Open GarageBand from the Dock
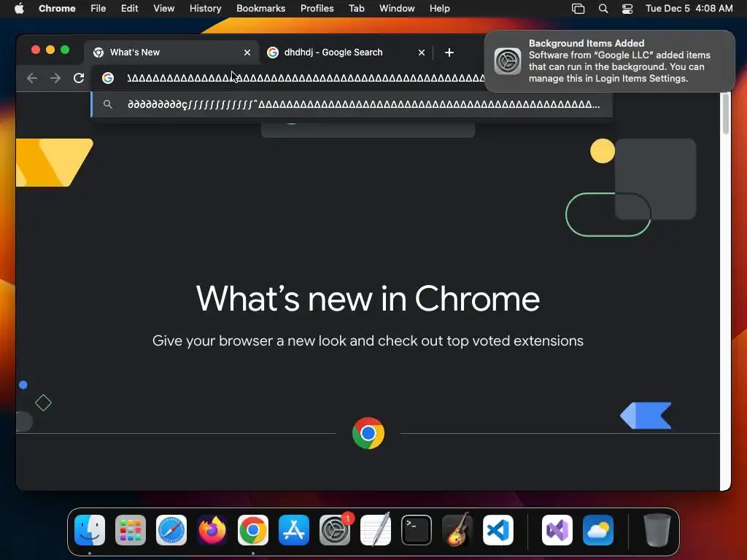 (457, 530)
